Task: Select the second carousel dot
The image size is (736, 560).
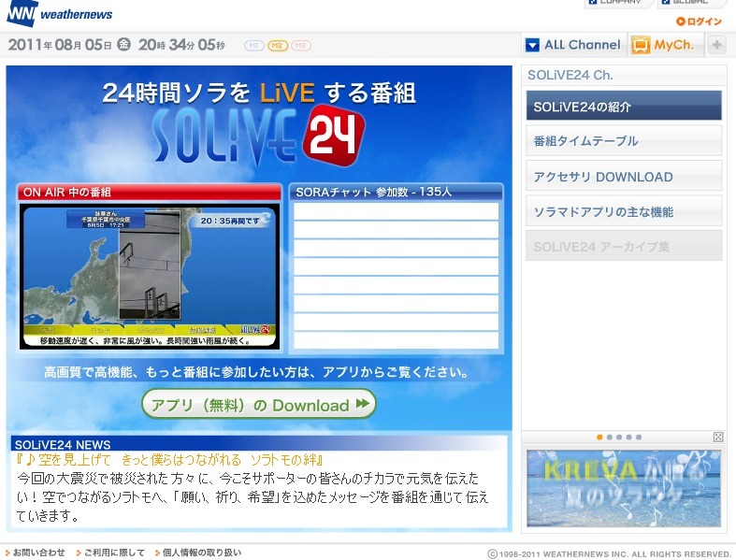Action: pyautogui.click(x=609, y=437)
